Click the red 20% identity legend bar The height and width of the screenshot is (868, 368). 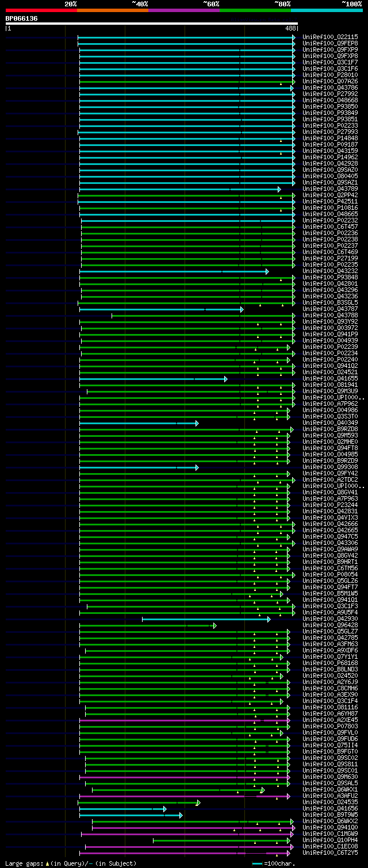coord(41,10)
